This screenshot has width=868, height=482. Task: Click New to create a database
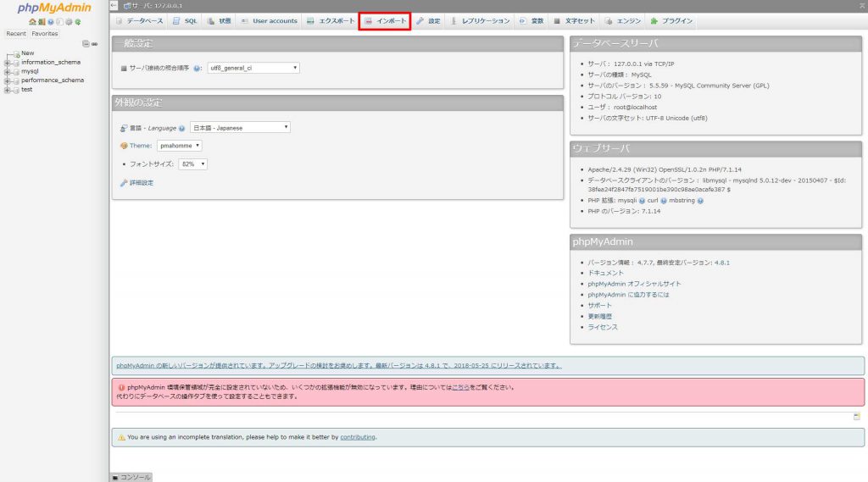point(28,53)
